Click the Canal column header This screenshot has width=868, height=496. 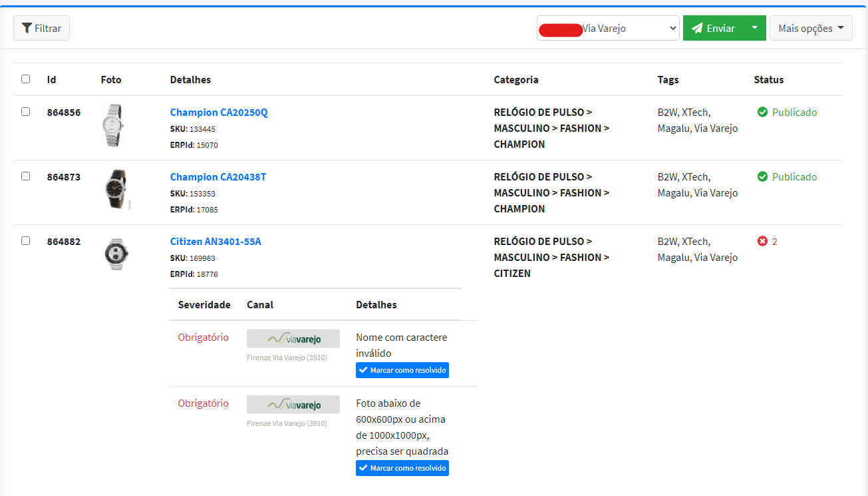[260, 304]
